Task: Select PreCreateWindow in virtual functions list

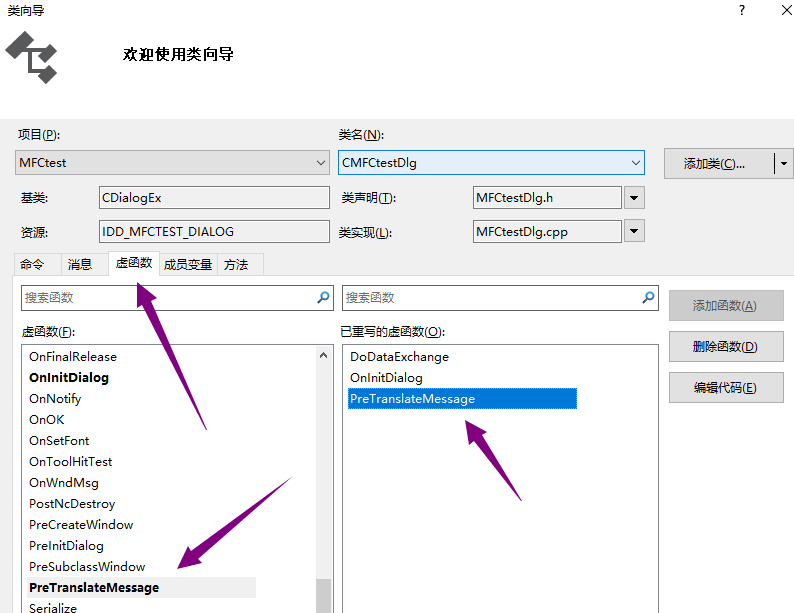Action: pyautogui.click(x=81, y=525)
